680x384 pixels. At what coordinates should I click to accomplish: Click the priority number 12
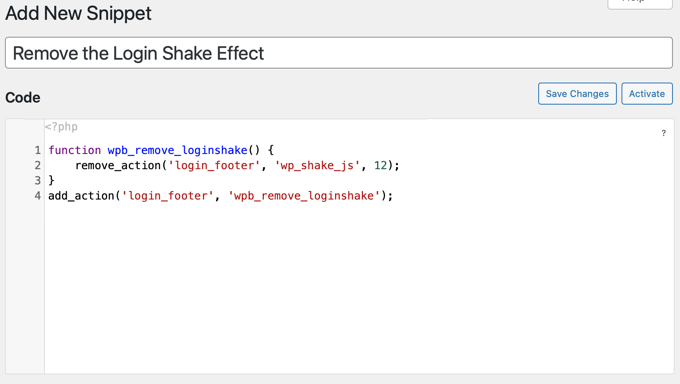[380, 165]
